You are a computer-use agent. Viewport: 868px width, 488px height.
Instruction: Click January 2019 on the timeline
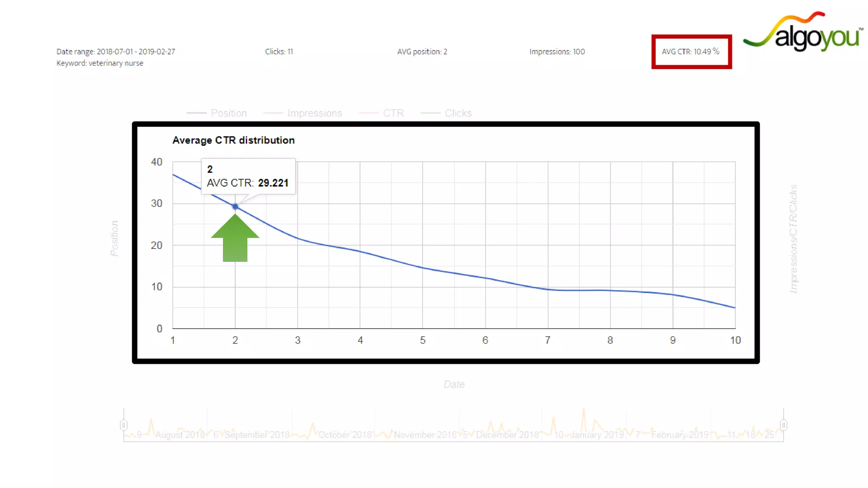coord(597,435)
